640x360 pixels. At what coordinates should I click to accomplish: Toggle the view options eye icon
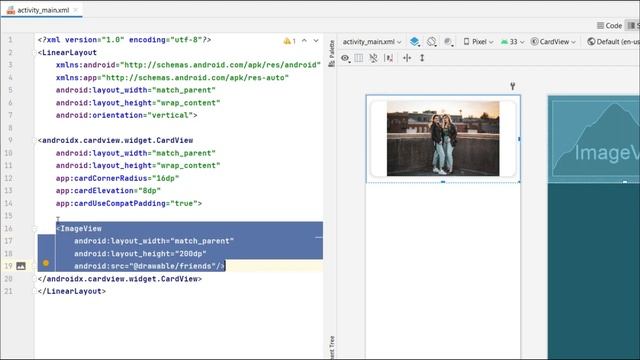pyautogui.click(x=345, y=58)
